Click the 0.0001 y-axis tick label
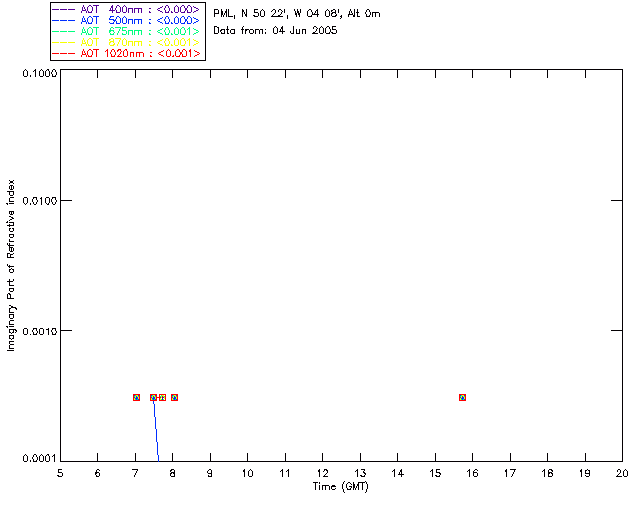 (x=40, y=459)
